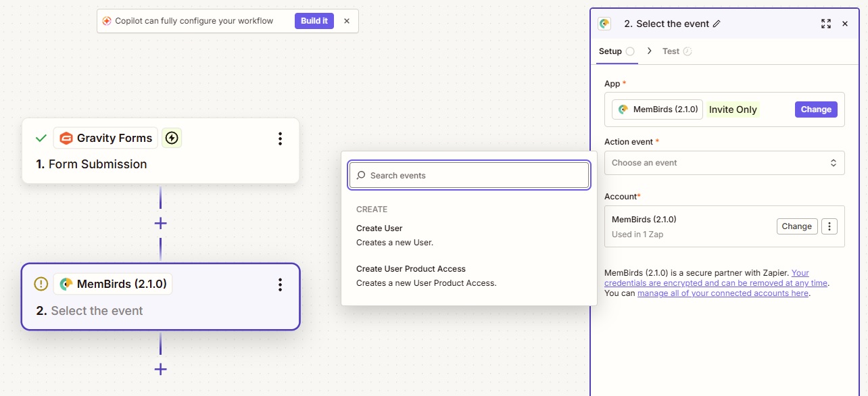
Task: Open the manage all connected accounts link
Action: coord(723,293)
